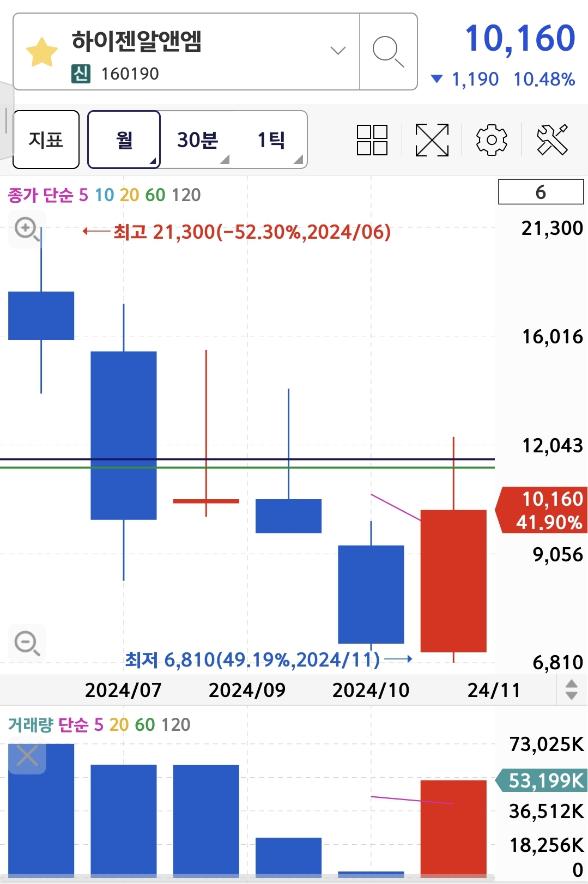Screen dimensions: 588x884
Task: Open chart settings gear
Action: [492, 140]
